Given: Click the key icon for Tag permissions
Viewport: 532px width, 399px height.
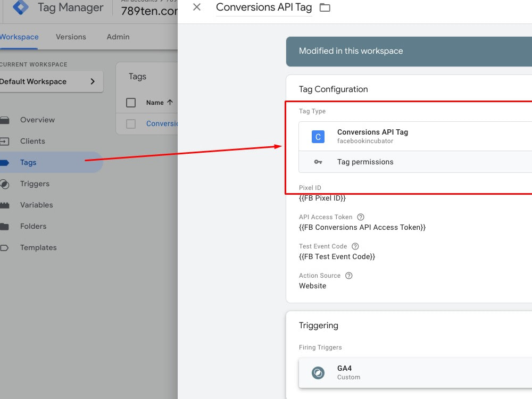Looking at the screenshot, I should click(318, 162).
